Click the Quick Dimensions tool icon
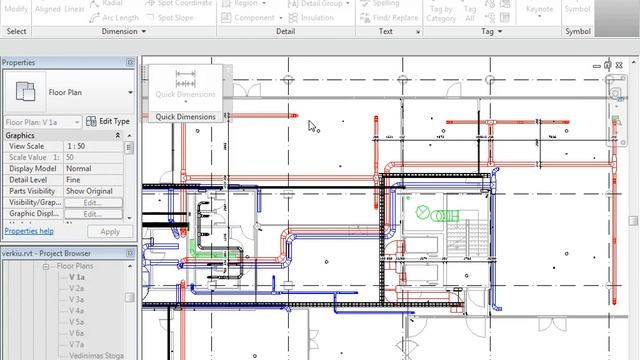The image size is (640, 360). coord(185,79)
